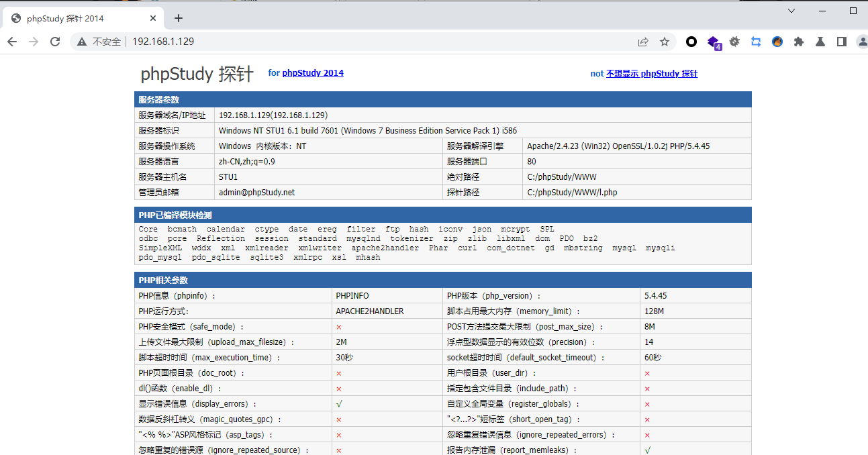Open the purple extension with badge 4
Screen dimensions: 868x455
click(x=714, y=42)
